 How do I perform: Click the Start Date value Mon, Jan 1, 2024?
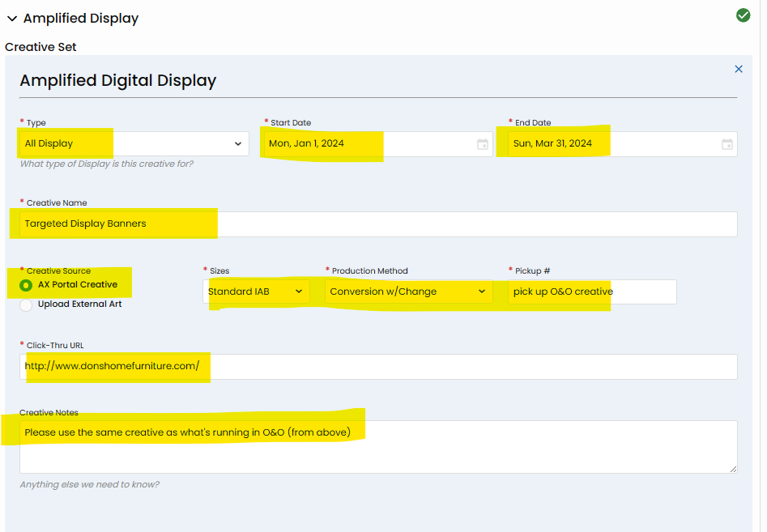pyautogui.click(x=308, y=144)
